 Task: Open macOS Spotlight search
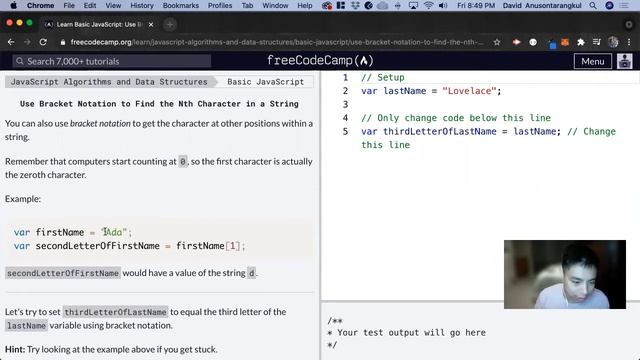(x=593, y=5)
